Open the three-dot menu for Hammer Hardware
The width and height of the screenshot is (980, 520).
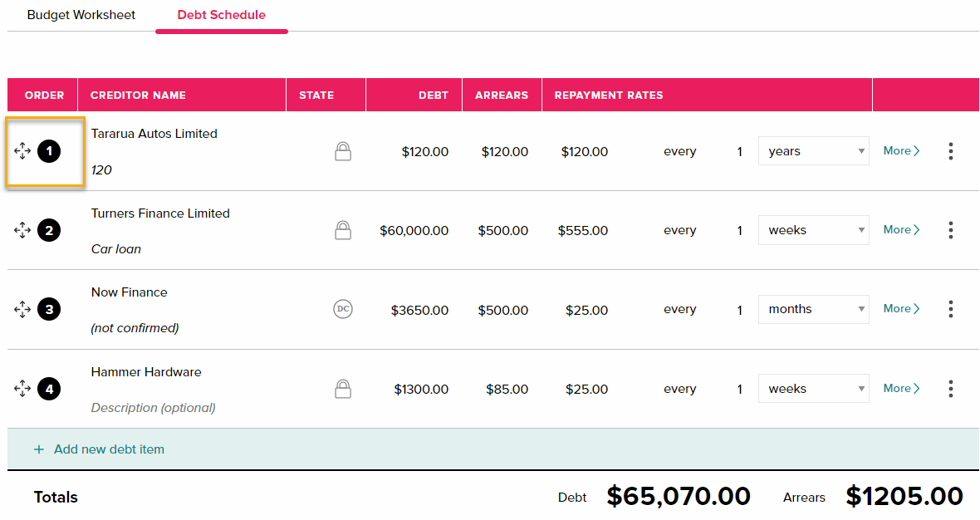951,389
